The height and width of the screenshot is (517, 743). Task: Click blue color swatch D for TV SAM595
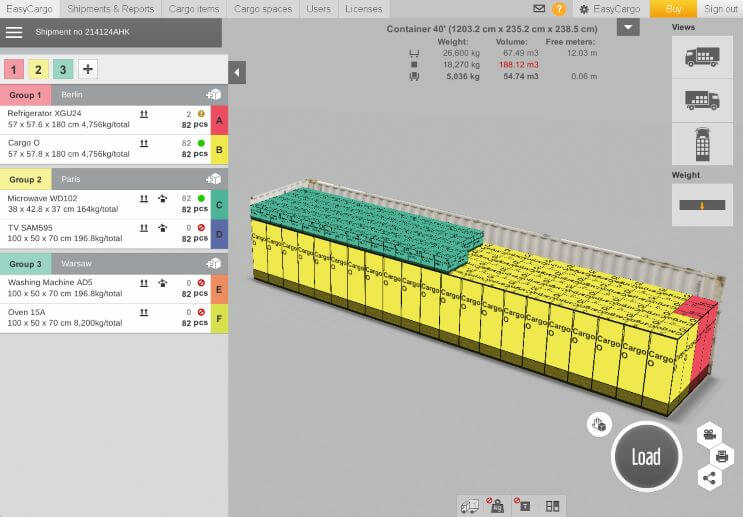pos(219,234)
